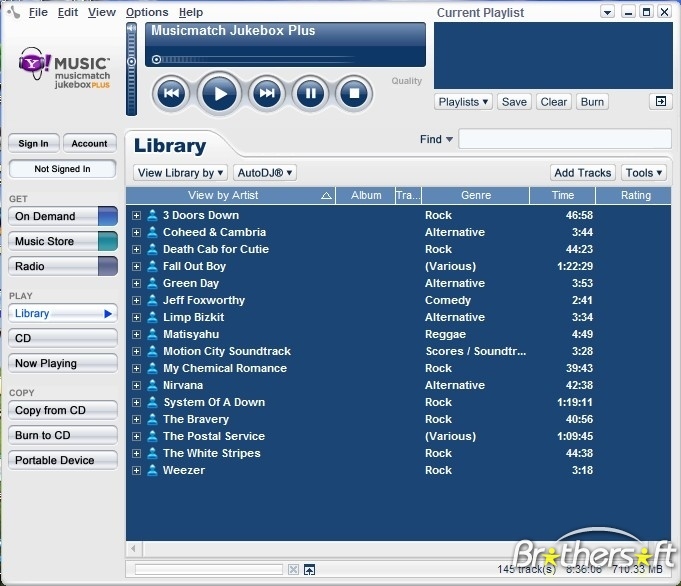Sort by the Rating column header
The height and width of the screenshot is (586, 681).
click(x=634, y=195)
